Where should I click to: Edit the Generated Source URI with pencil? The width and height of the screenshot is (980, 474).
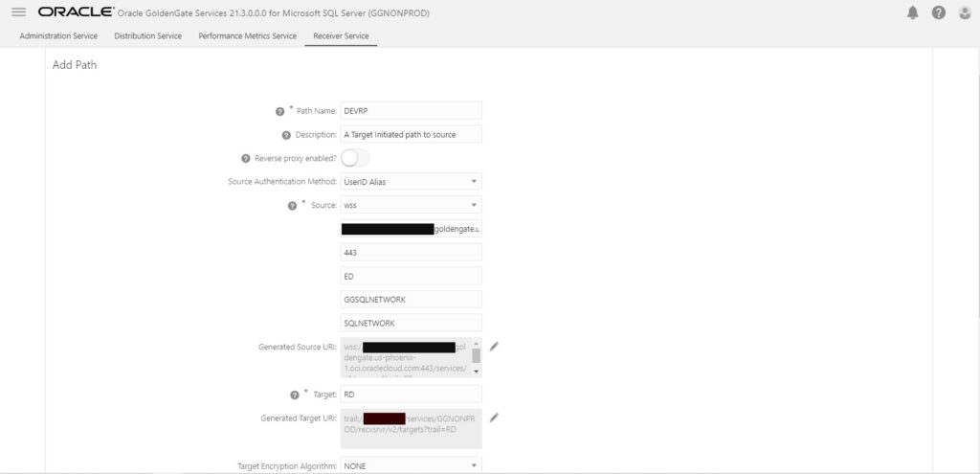494,347
